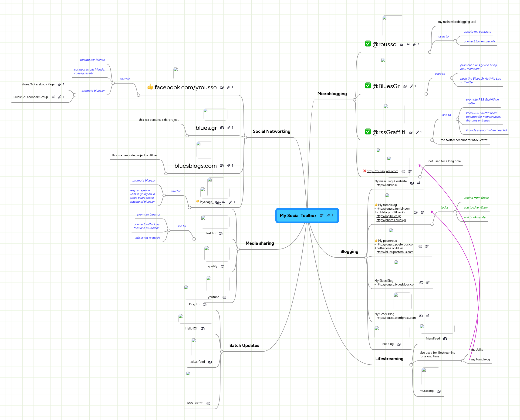
Task: Collapse the Social Networking branch circle
Action: pos(245,138)
